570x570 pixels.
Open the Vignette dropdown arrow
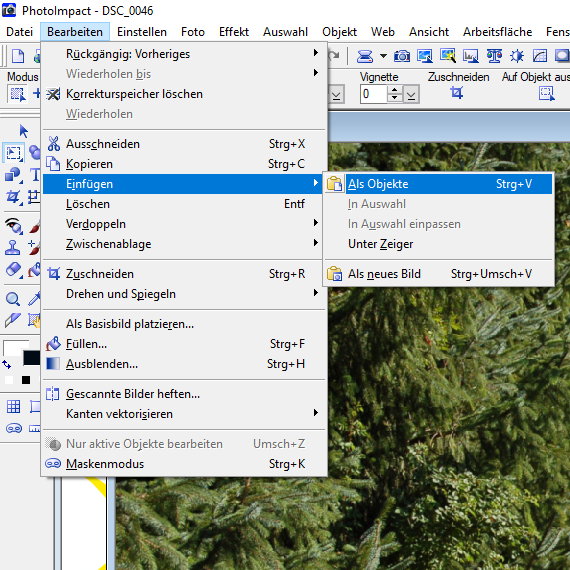tap(412, 95)
